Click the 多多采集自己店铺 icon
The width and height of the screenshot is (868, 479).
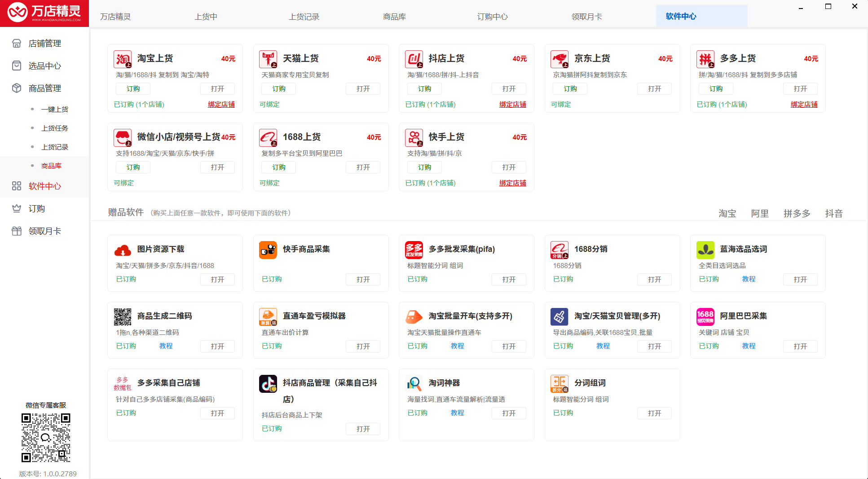pos(123,384)
